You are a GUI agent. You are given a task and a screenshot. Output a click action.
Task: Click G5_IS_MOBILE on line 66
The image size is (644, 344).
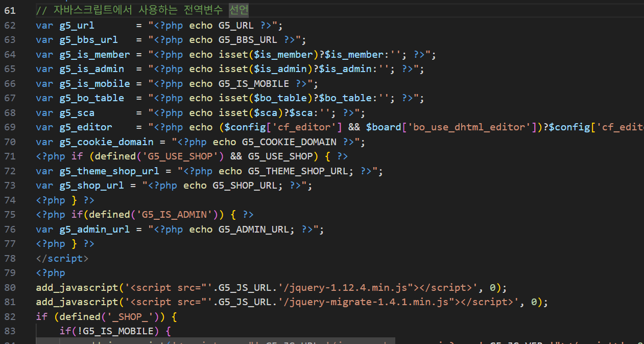[x=254, y=83]
